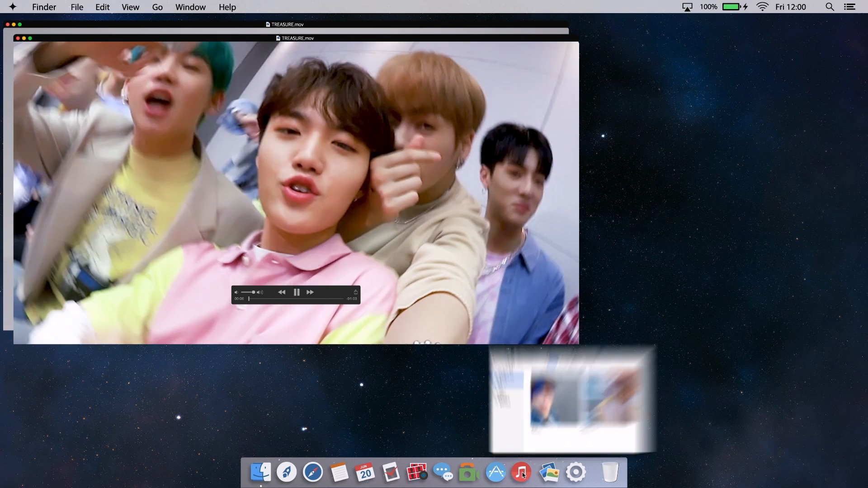Minimize the front TREASURE.mov window
868x488 pixels.
point(24,38)
